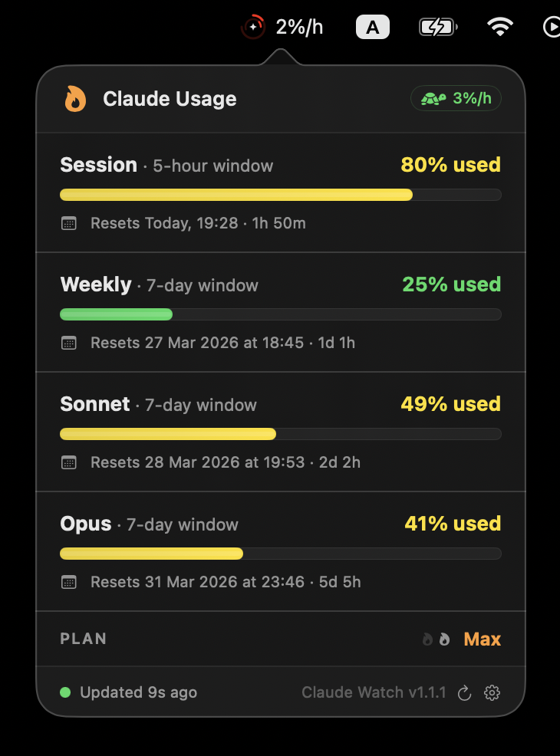The width and height of the screenshot is (560, 756).
Task: Click the Session usage progress bar
Action: [281, 195]
